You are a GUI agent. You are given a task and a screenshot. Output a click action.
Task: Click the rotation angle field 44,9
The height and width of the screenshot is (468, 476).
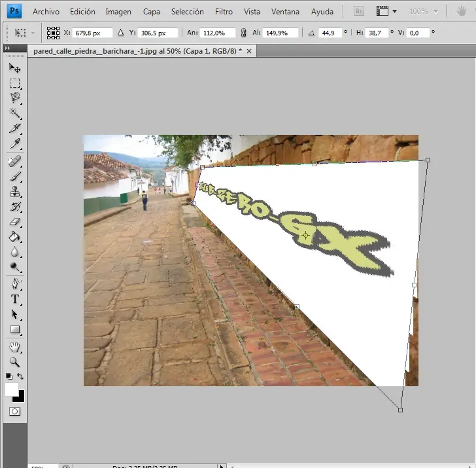click(x=330, y=33)
